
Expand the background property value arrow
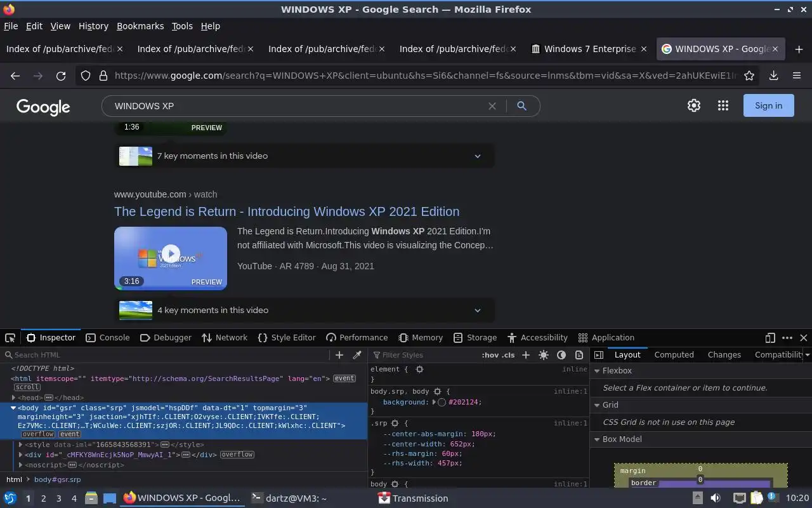click(x=435, y=402)
